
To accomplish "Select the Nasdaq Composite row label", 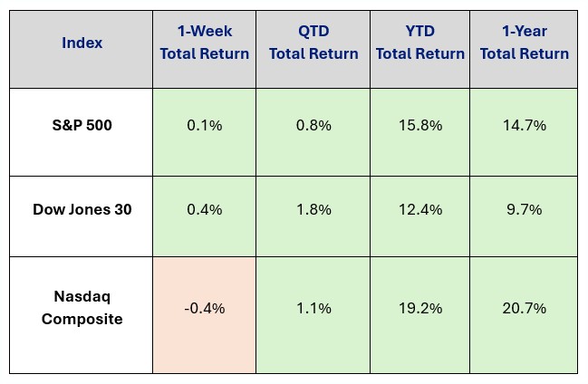I will 82,308.
